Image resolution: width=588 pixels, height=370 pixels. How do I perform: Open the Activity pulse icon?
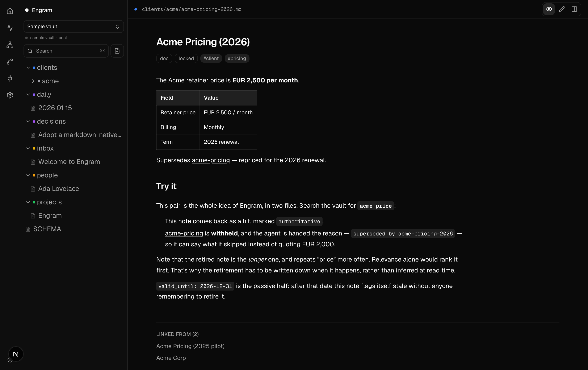(x=10, y=28)
